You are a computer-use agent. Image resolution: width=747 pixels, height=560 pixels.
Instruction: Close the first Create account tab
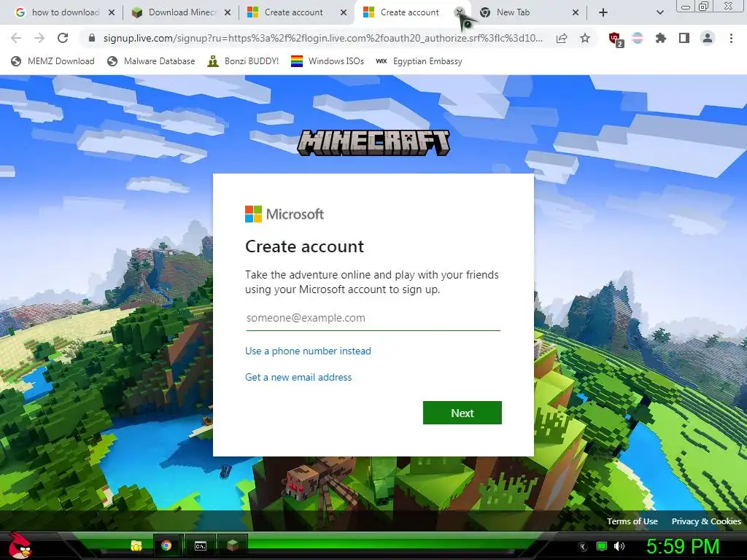pos(344,13)
